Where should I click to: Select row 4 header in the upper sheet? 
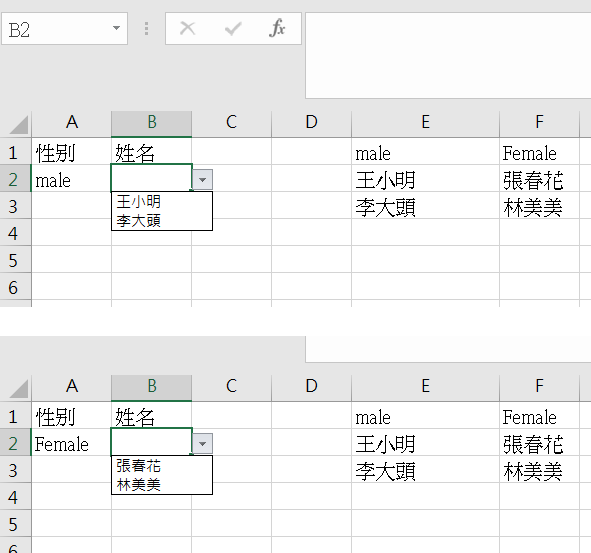(15, 233)
